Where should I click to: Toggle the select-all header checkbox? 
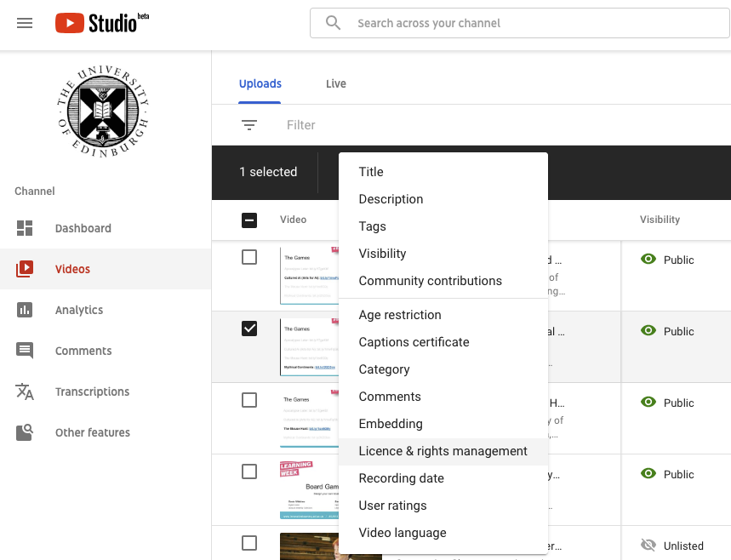[249, 220]
